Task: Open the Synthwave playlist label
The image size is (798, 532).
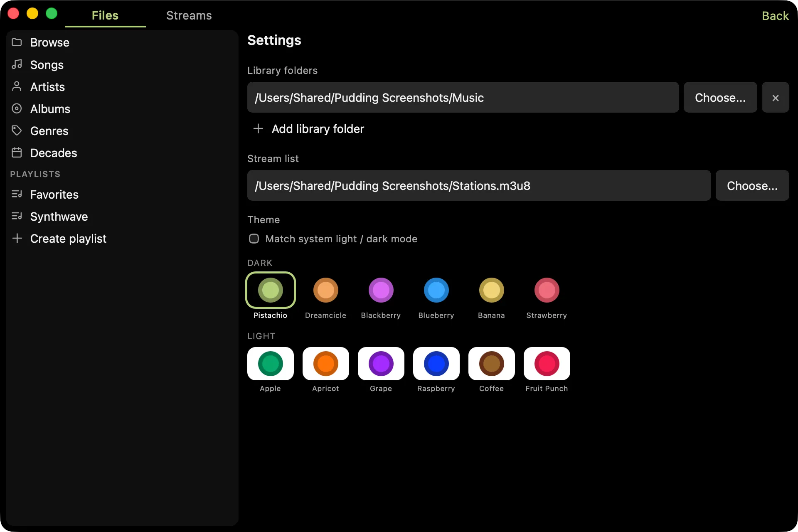Action: (x=59, y=217)
